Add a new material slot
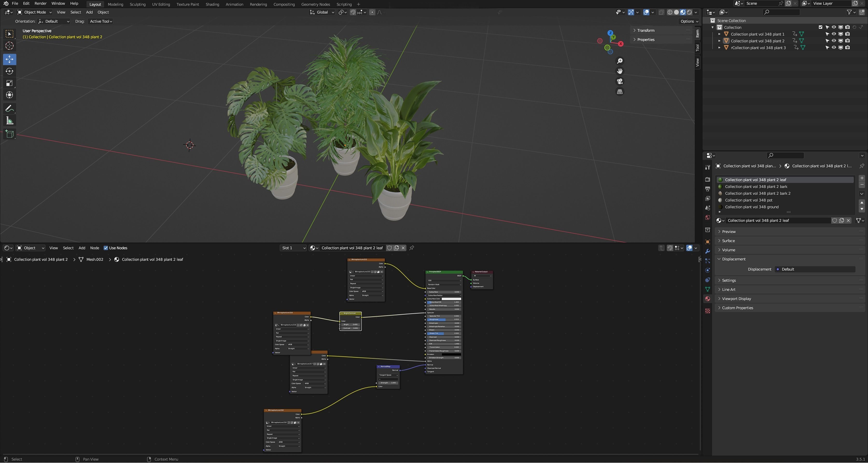The width and height of the screenshot is (868, 463). [x=861, y=178]
